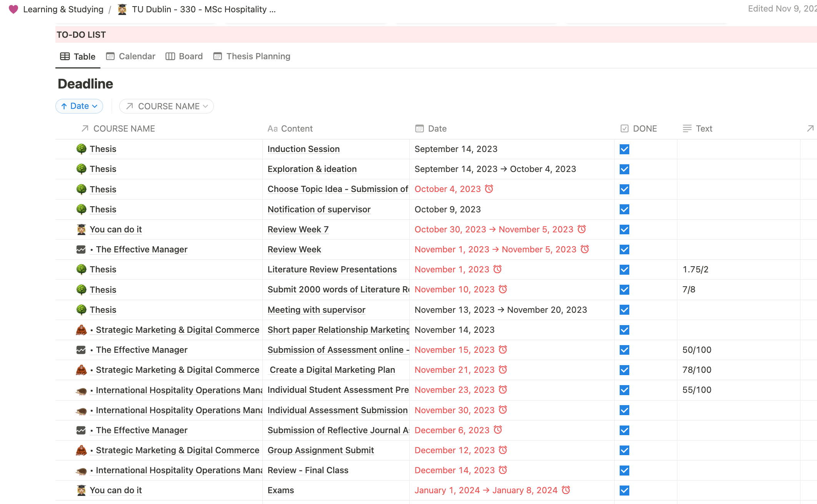The width and height of the screenshot is (817, 504).
Task: Toggle DONE checkbox for Create a Digital Marketing Plan
Action: tap(624, 370)
